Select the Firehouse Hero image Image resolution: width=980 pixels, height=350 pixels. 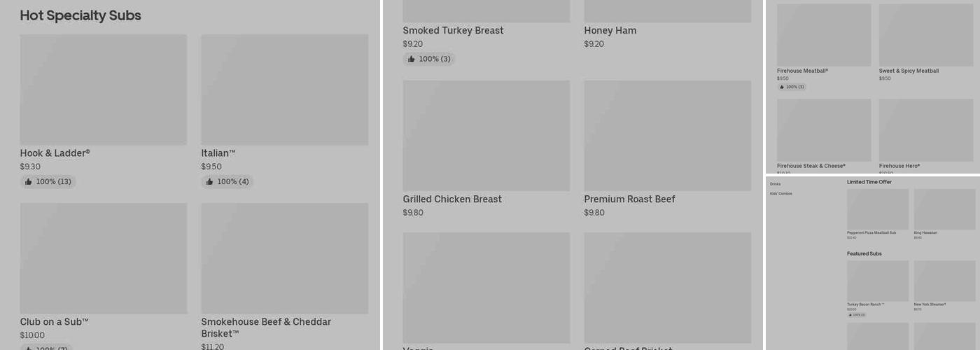pyautogui.click(x=925, y=130)
